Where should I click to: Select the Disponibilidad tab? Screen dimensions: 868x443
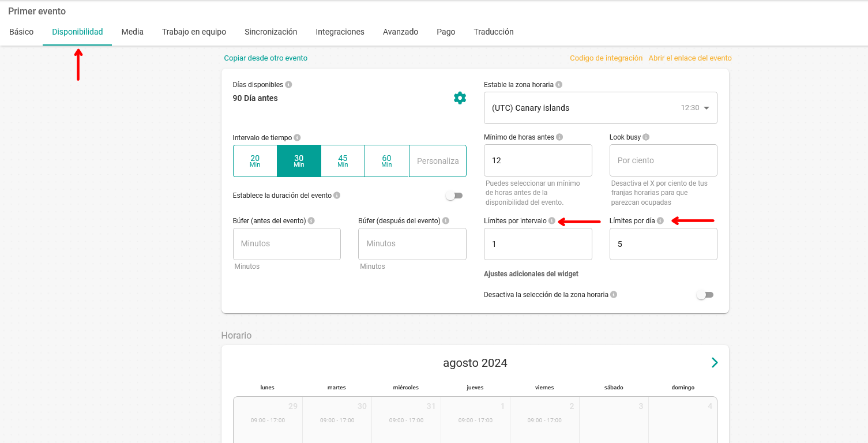77,32
